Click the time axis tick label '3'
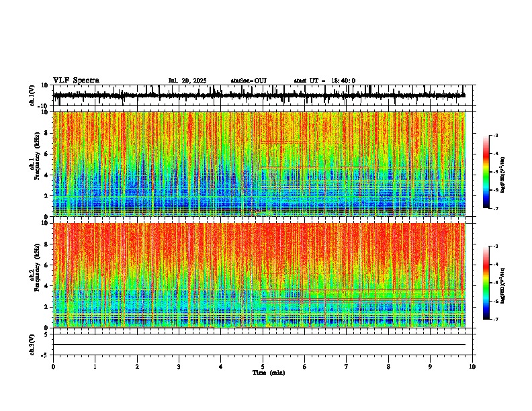532x411 pixels. (x=179, y=367)
